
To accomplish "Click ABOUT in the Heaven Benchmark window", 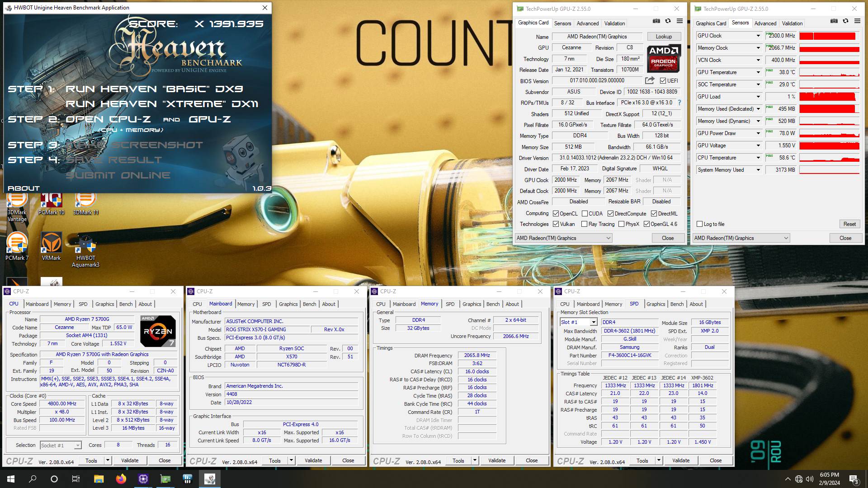I will point(24,188).
